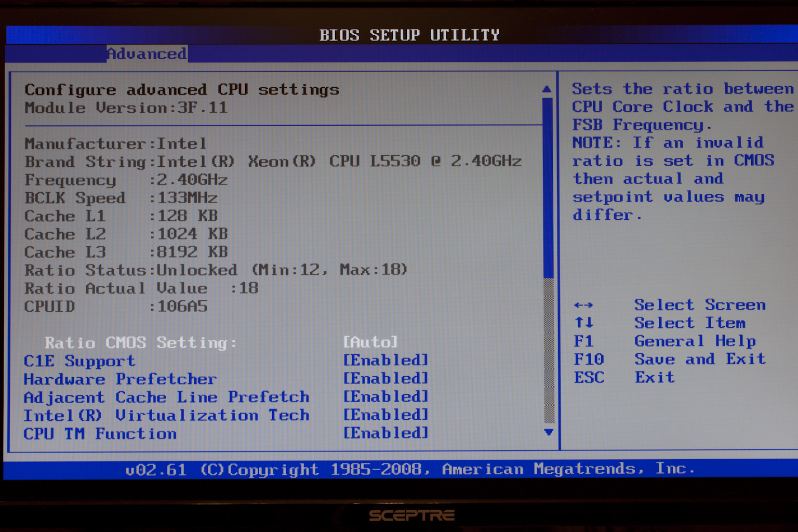The height and width of the screenshot is (532, 798).
Task: Click the scroll down arrow of the settings list
Action: 548,432
